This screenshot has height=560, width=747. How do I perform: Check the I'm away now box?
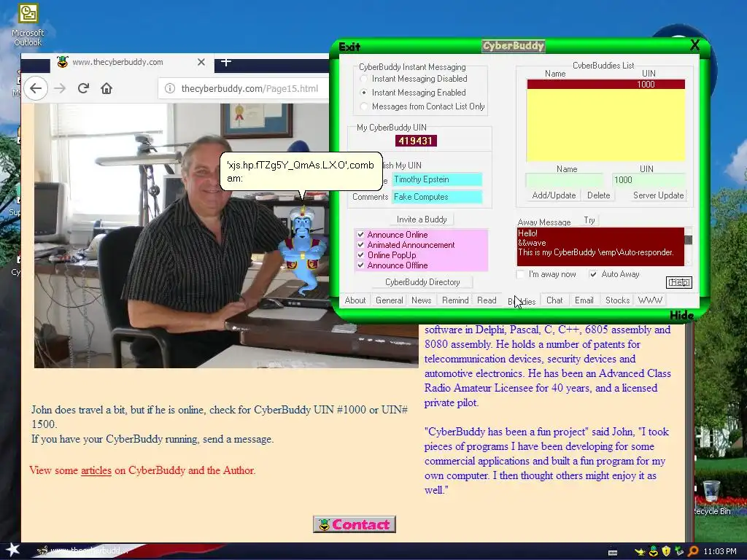click(520, 274)
